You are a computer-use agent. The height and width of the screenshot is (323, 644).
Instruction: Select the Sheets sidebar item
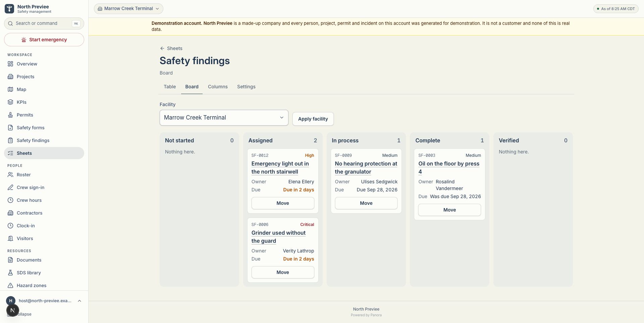pyautogui.click(x=44, y=153)
